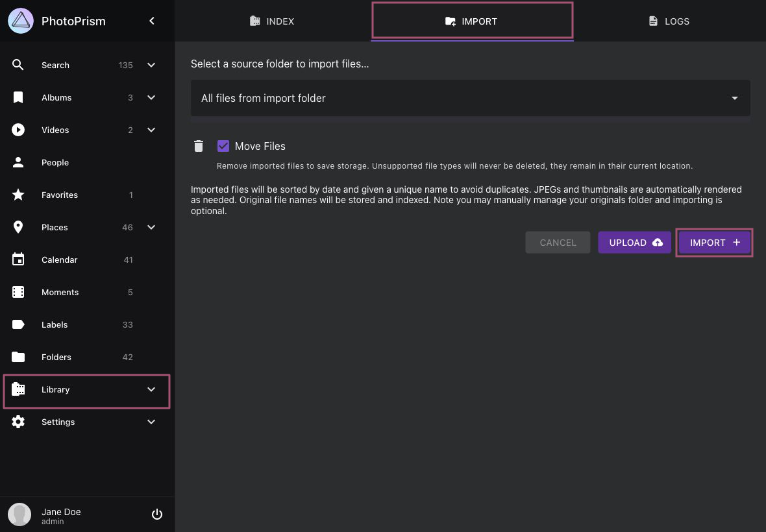Viewport: 766px width, 532px height.
Task: Open the Calendar icon in sidebar
Action: (x=18, y=259)
